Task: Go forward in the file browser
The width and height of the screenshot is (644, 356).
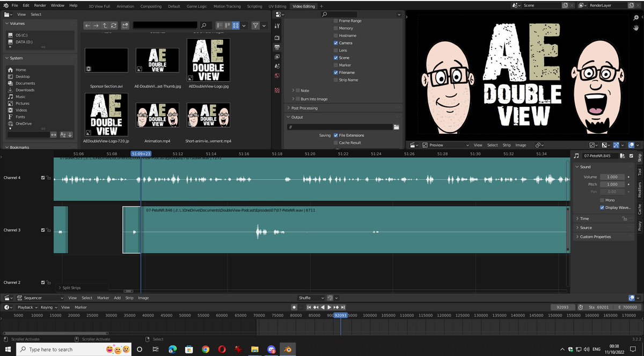Action: pyautogui.click(x=96, y=25)
